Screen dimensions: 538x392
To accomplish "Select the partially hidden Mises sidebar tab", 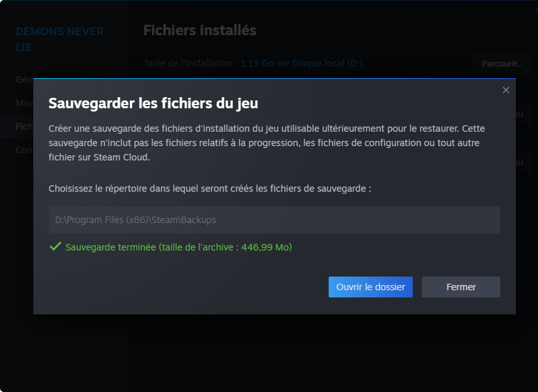I will pyautogui.click(x=25, y=103).
